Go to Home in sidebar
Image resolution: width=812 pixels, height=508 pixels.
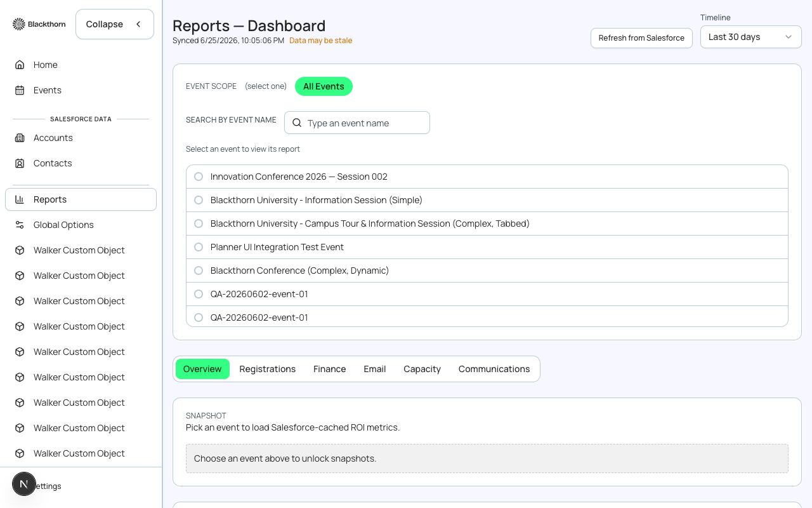click(x=81, y=65)
